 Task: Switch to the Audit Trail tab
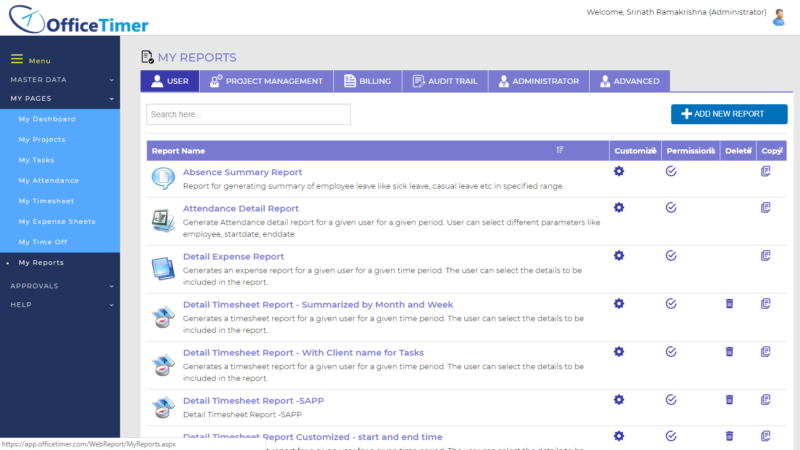coord(445,81)
